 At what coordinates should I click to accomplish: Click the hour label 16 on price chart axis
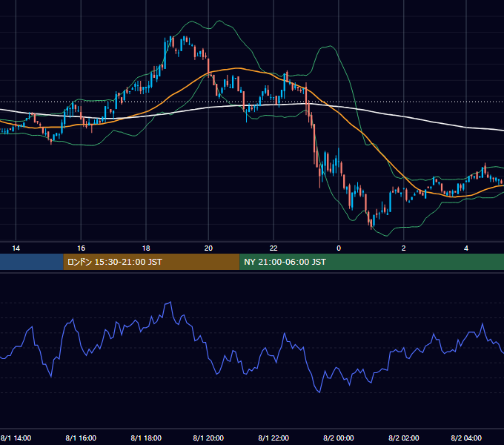click(81, 248)
